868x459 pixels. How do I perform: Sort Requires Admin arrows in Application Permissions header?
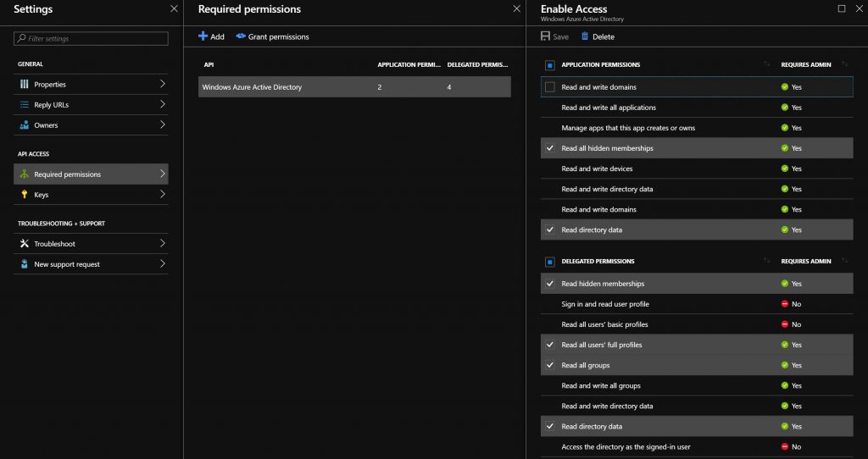tap(844, 64)
